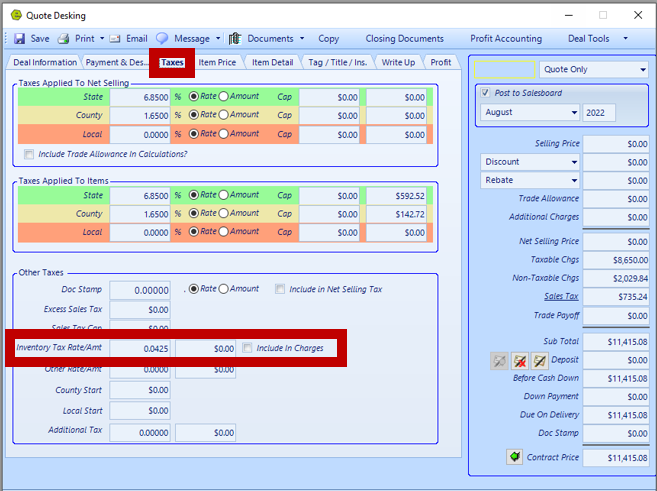Select Amount radio for Net Selling State tax
The height and width of the screenshot is (491, 657).
[x=223, y=96]
